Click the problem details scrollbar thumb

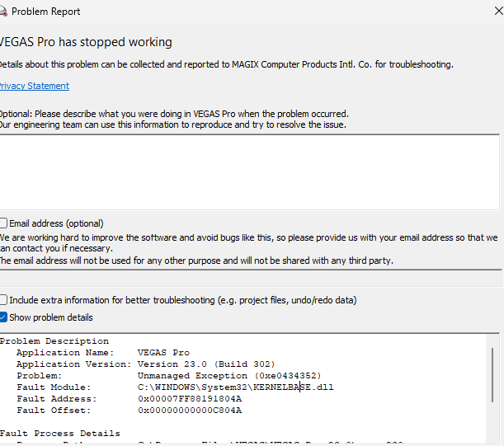492,374
